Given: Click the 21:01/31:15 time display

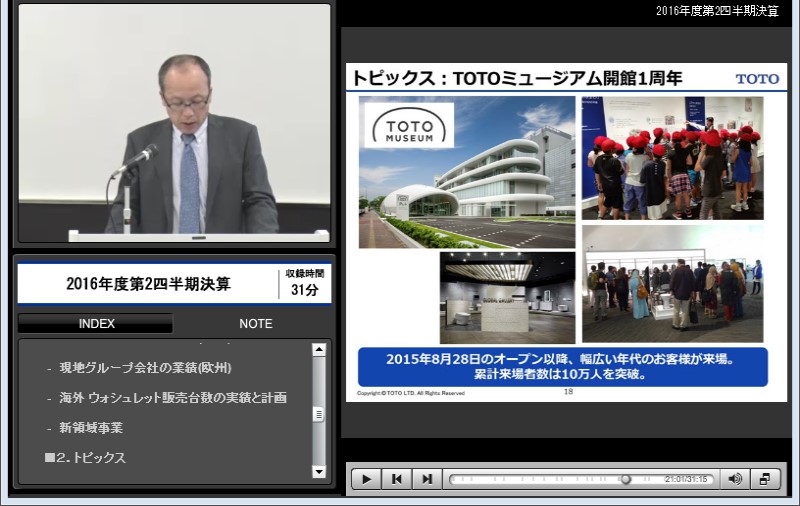Looking at the screenshot, I should 686,479.
